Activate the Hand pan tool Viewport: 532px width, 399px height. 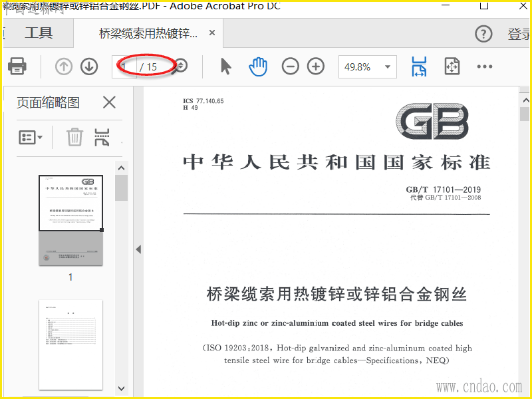point(258,66)
